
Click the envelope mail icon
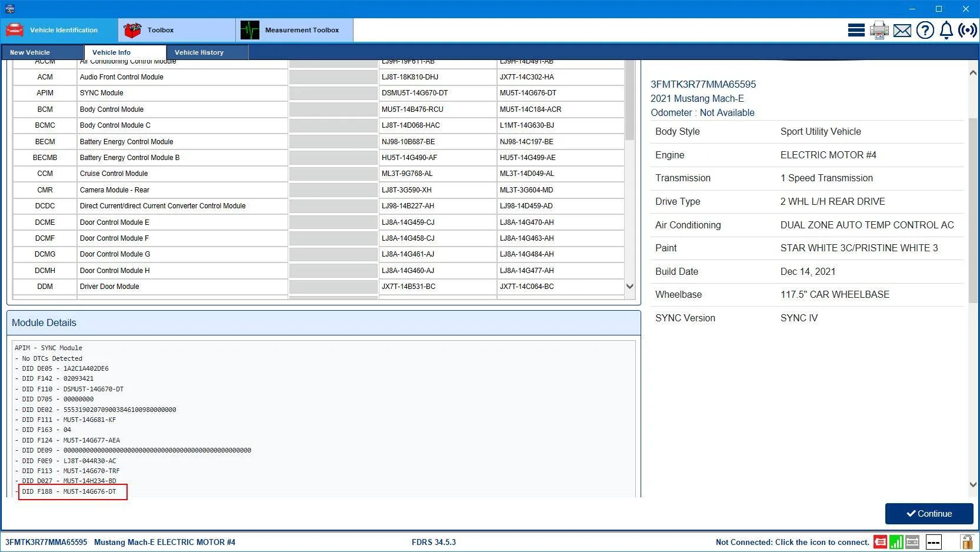coord(902,30)
